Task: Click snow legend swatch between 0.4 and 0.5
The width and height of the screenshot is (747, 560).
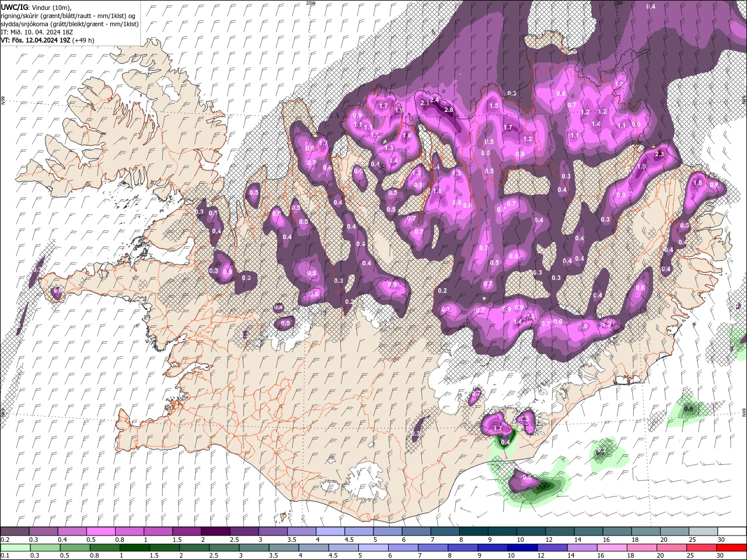Action: coord(72,531)
